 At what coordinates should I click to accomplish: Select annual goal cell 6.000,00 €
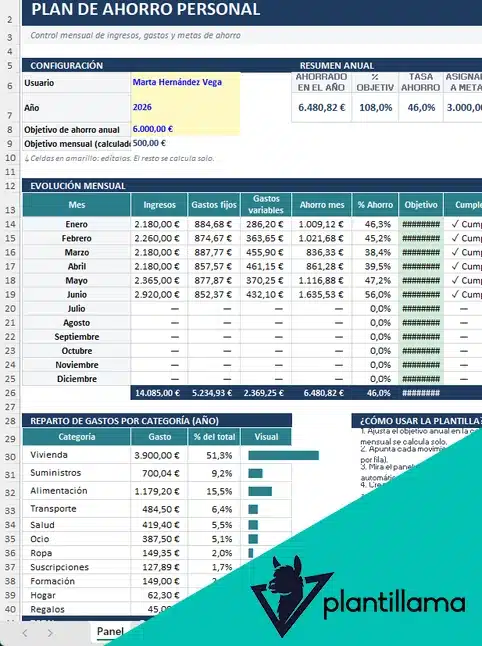click(x=185, y=129)
